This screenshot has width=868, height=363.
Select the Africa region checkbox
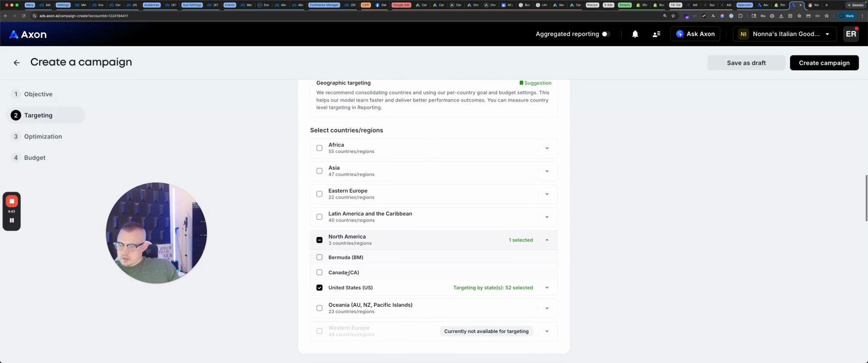coord(319,148)
